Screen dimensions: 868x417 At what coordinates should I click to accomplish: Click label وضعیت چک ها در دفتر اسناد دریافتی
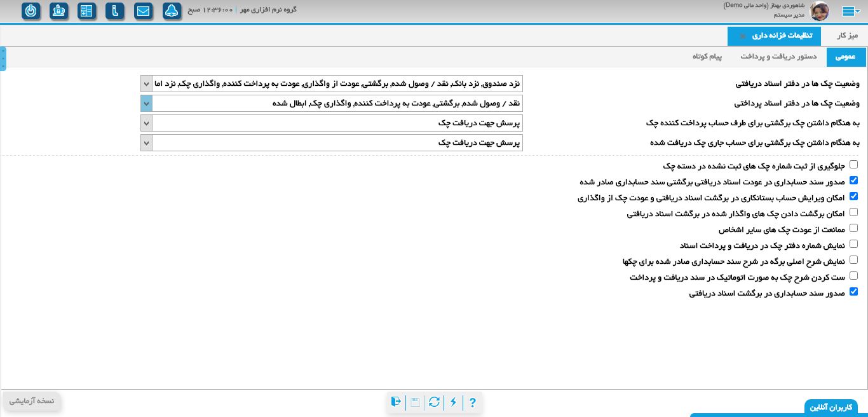797,84
